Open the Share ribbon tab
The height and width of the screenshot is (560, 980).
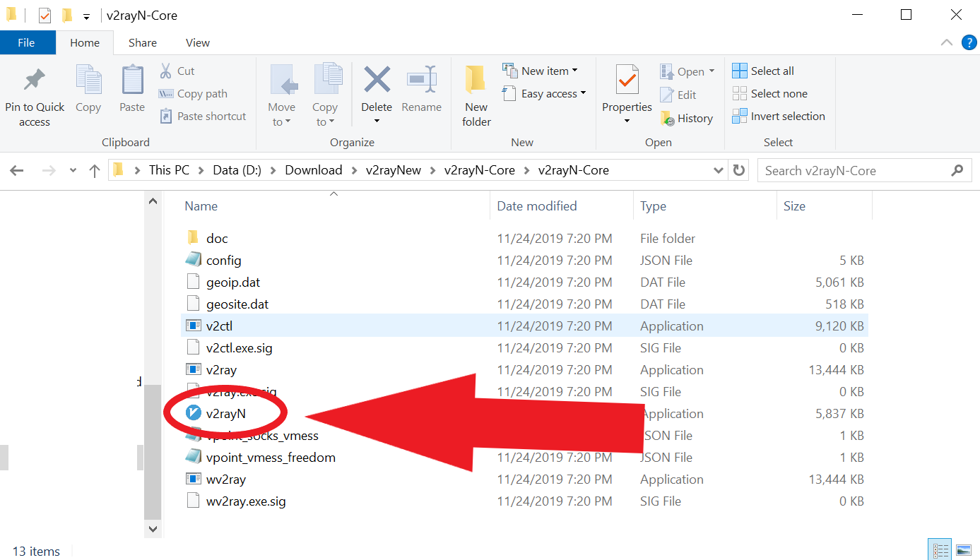coord(142,43)
